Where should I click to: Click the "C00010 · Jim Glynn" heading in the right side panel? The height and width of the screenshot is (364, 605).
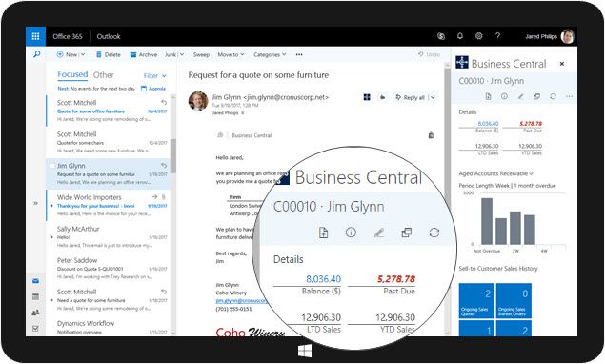[x=492, y=81]
